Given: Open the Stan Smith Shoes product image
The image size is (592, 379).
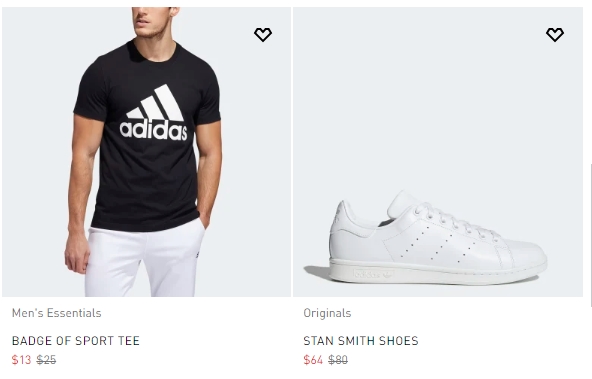Looking at the screenshot, I should [x=438, y=152].
